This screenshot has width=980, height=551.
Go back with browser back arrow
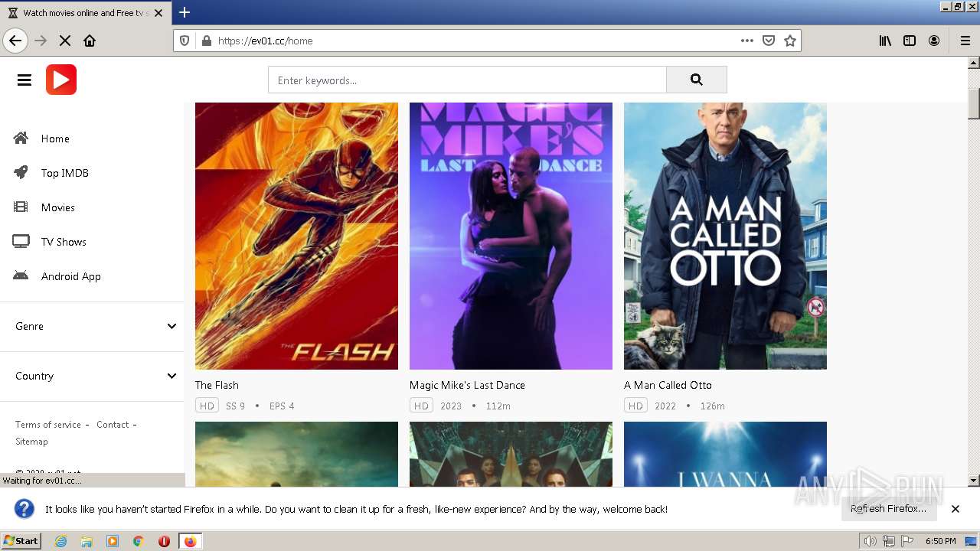point(15,41)
